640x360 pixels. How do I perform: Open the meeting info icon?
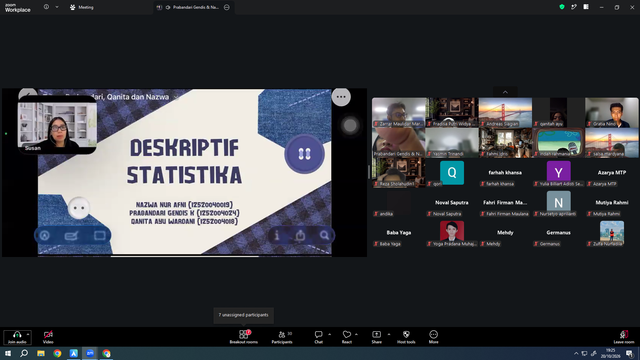46,7
